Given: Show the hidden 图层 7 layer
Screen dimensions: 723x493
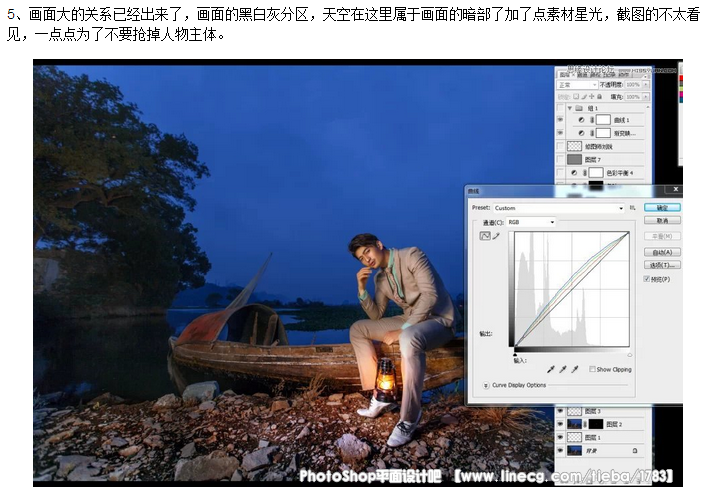Looking at the screenshot, I should click(560, 160).
